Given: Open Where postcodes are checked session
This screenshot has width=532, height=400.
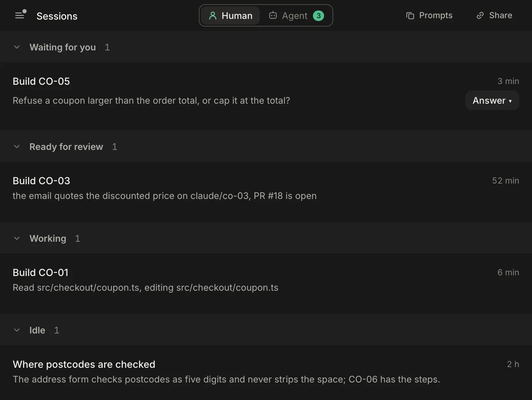Looking at the screenshot, I should (266, 373).
